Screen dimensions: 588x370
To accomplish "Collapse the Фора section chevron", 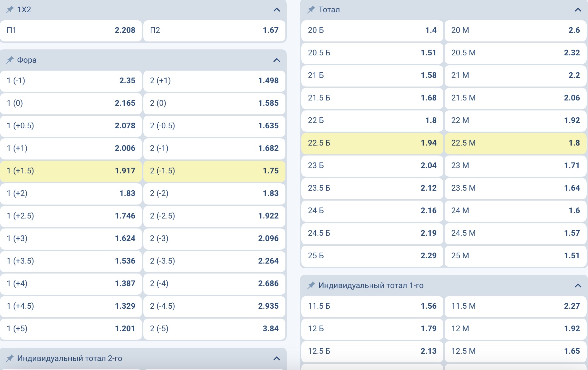I will pos(276,60).
